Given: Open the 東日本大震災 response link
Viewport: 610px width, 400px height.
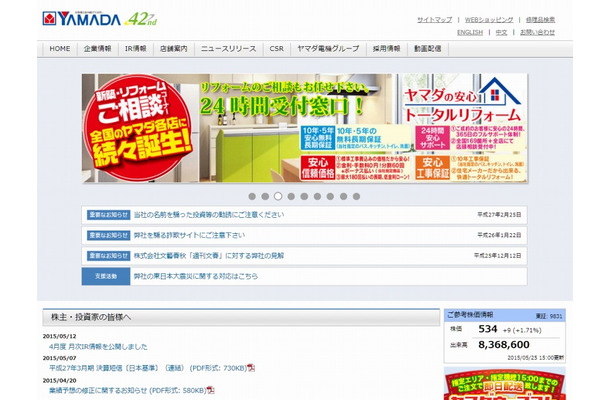Looking at the screenshot, I should (196, 276).
